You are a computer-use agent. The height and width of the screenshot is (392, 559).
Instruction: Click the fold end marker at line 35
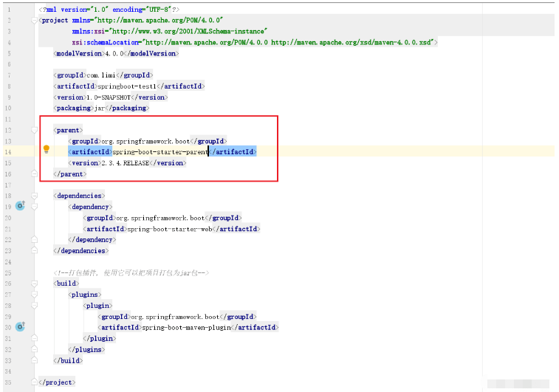click(x=34, y=382)
